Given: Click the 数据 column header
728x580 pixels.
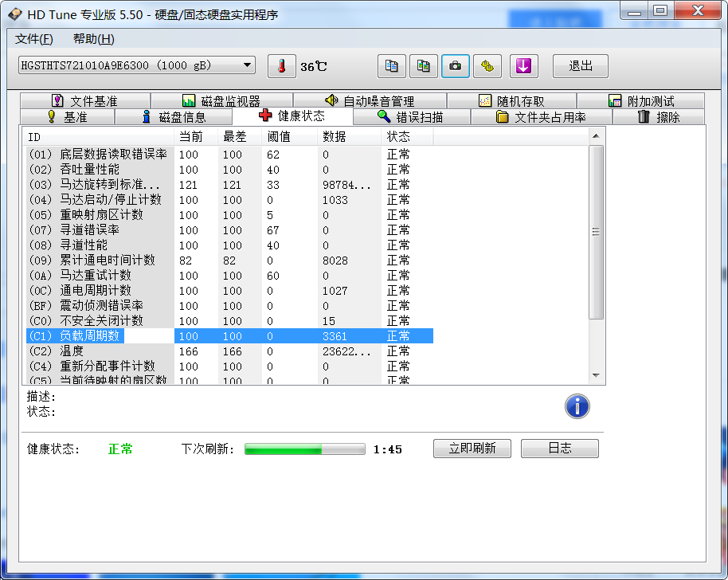Looking at the screenshot, I should point(349,136).
